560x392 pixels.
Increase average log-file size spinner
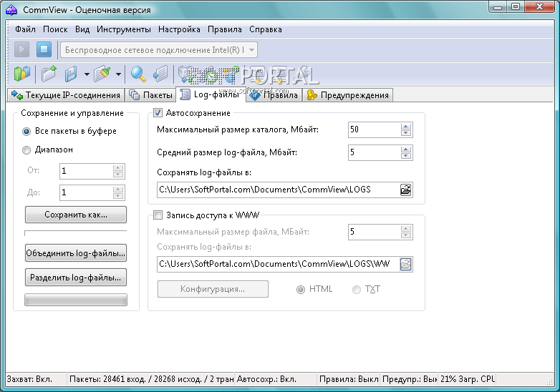pos(406,149)
